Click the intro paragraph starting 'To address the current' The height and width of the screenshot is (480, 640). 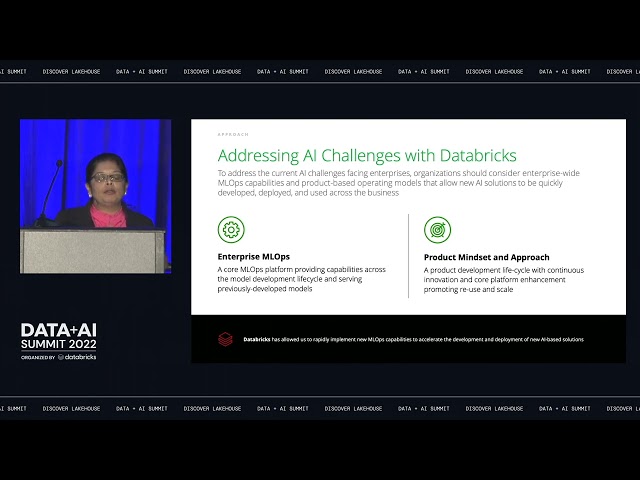pyautogui.click(x=399, y=183)
